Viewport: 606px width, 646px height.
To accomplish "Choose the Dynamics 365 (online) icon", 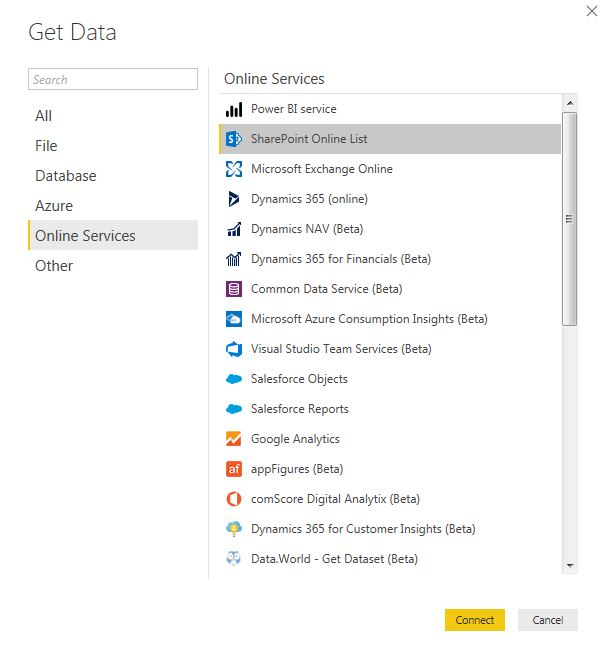I will coord(234,199).
